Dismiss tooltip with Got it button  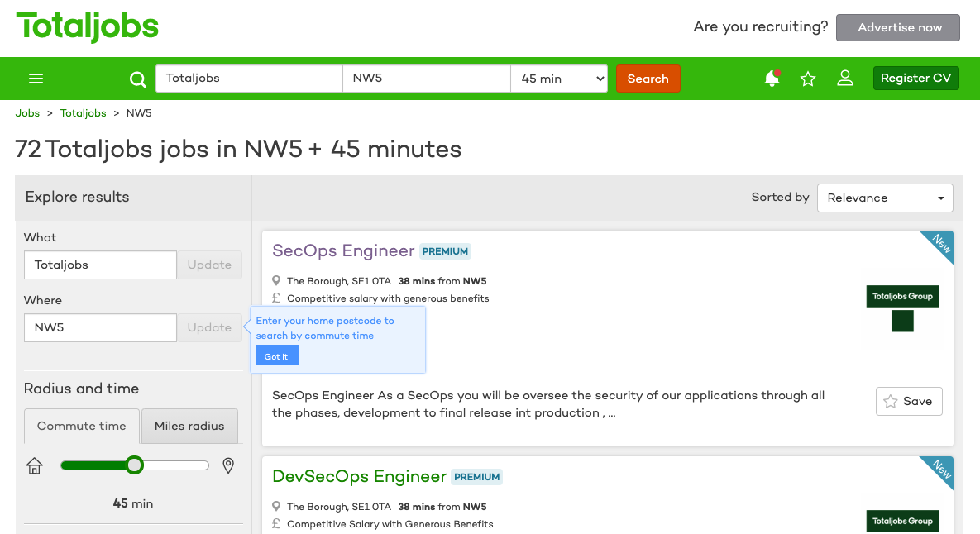[x=277, y=356]
